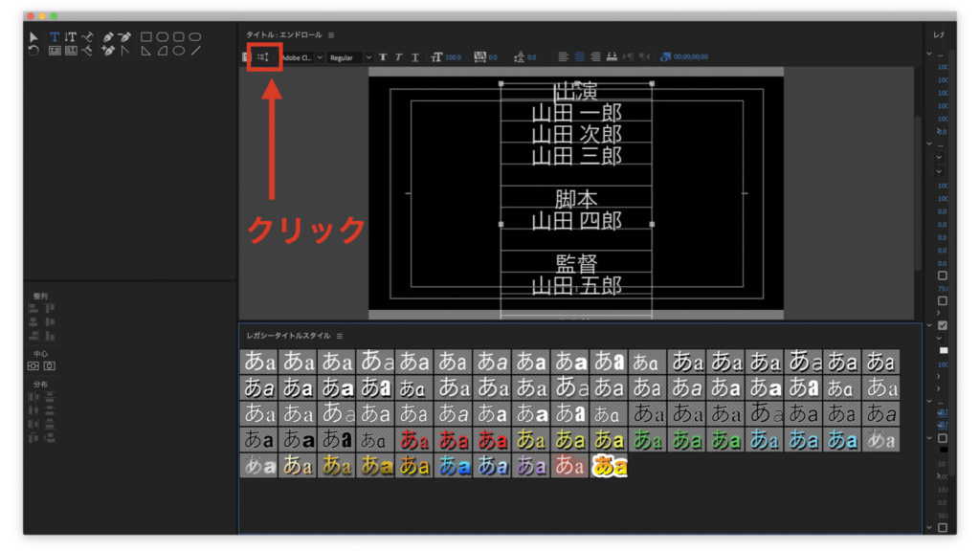This screenshot has width=980, height=551.
Task: Toggle italic text formatting
Action: (399, 56)
